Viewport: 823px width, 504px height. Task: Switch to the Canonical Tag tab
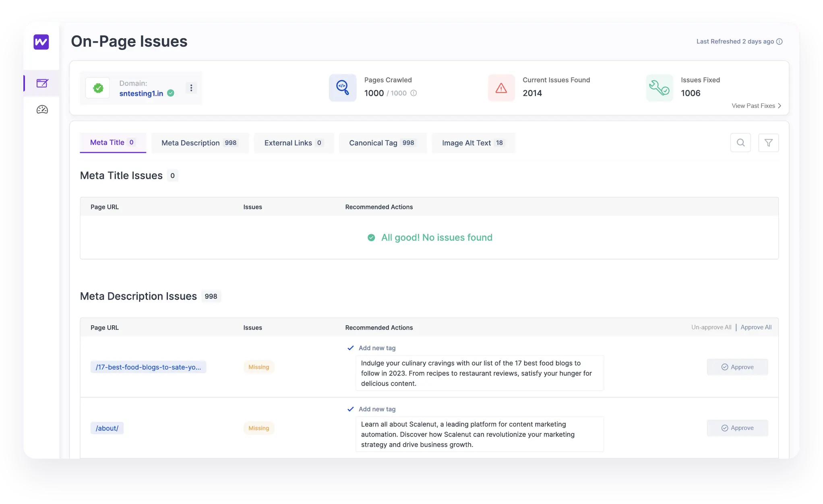(382, 143)
